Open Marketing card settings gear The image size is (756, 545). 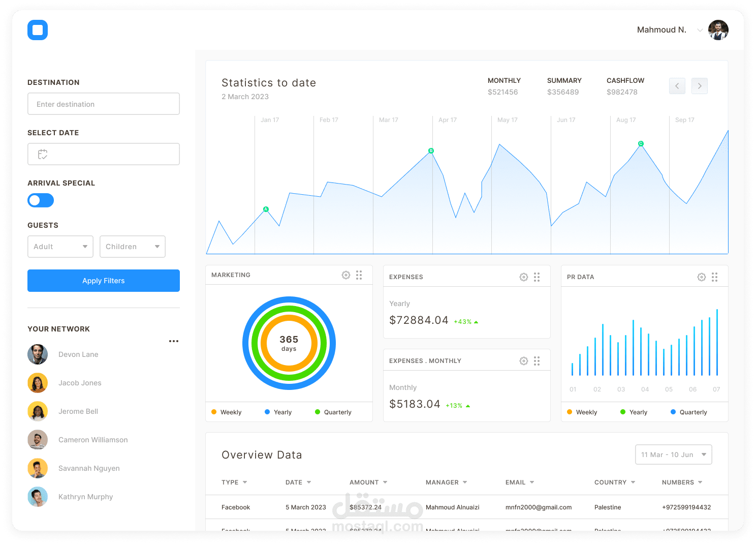pyautogui.click(x=346, y=275)
